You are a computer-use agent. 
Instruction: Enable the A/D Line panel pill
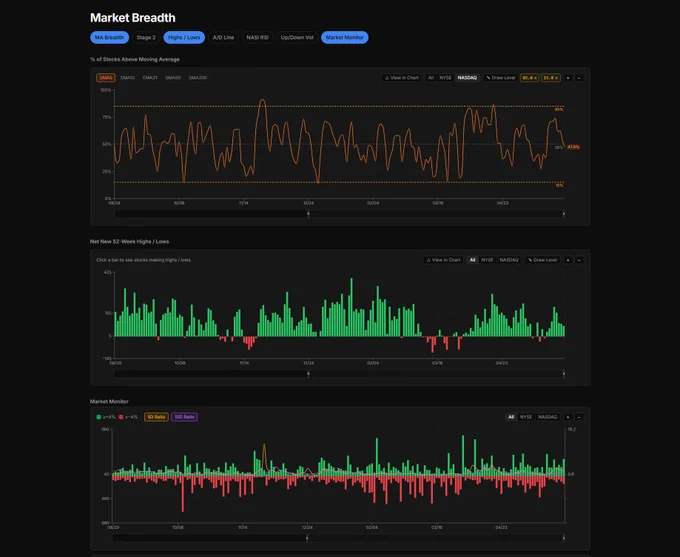point(223,37)
